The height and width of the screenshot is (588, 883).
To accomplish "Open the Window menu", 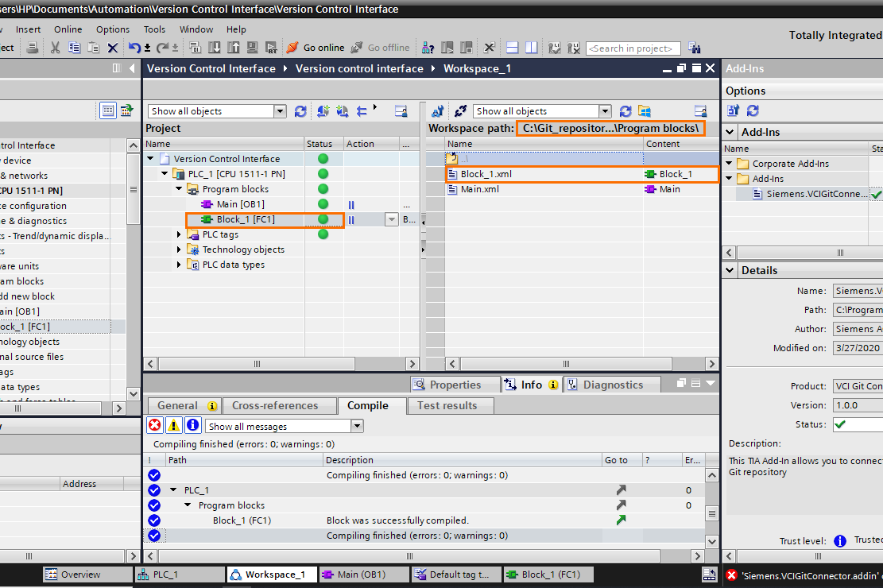I will coord(196,29).
